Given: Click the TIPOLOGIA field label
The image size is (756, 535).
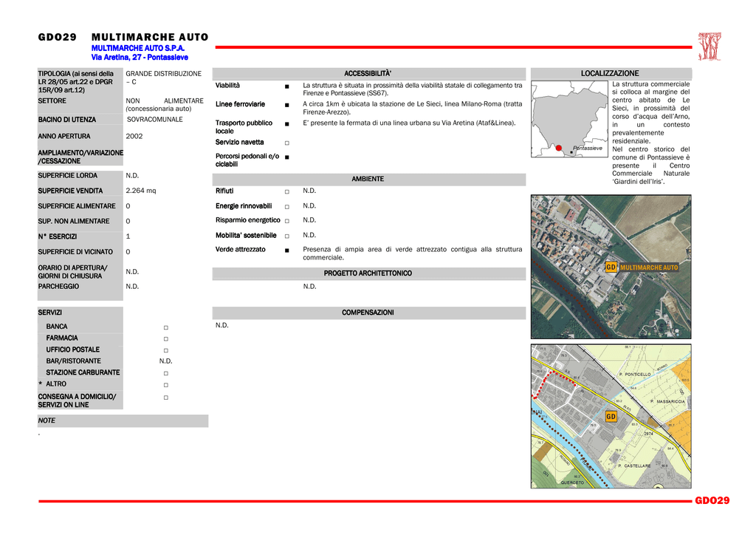Looking at the screenshot, I should pos(76,82).
